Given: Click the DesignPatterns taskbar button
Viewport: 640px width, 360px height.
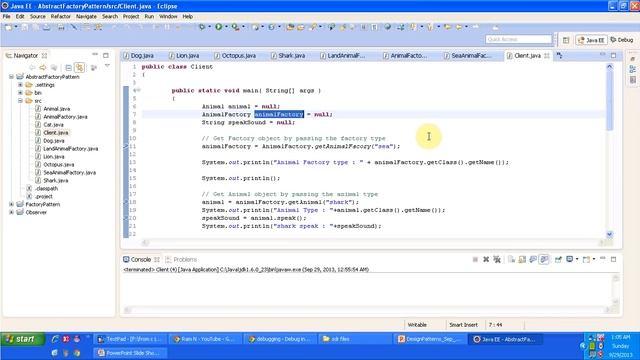Looking at the screenshot, I should (430, 339).
